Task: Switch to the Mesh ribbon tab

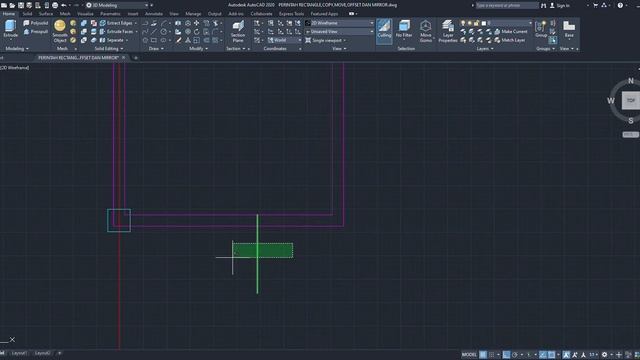Action: (x=65, y=13)
